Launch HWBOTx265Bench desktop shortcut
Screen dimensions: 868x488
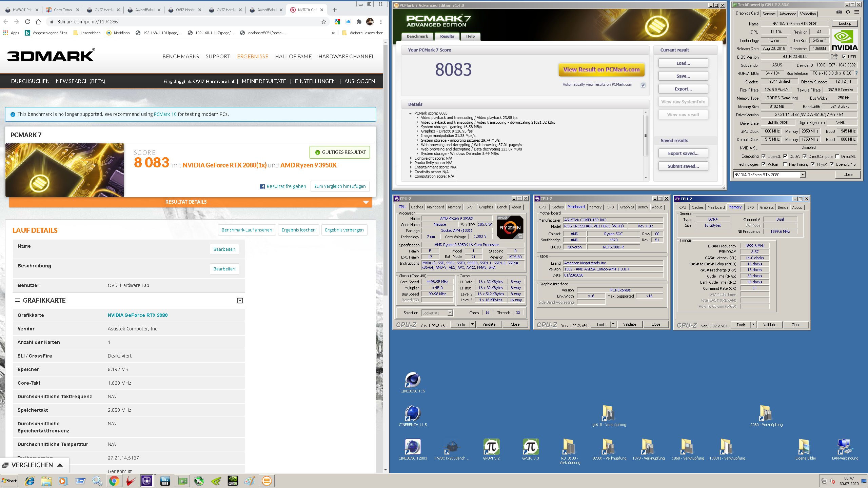[x=452, y=449]
